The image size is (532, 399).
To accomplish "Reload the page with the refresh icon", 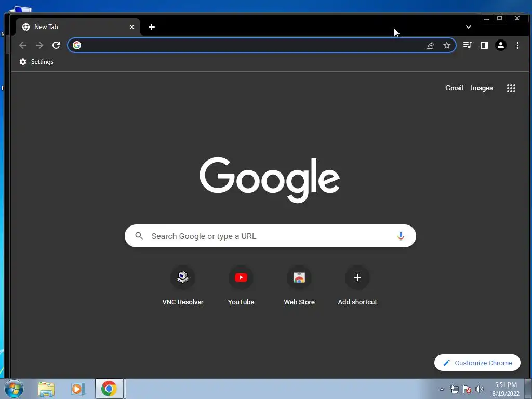I will pyautogui.click(x=56, y=45).
